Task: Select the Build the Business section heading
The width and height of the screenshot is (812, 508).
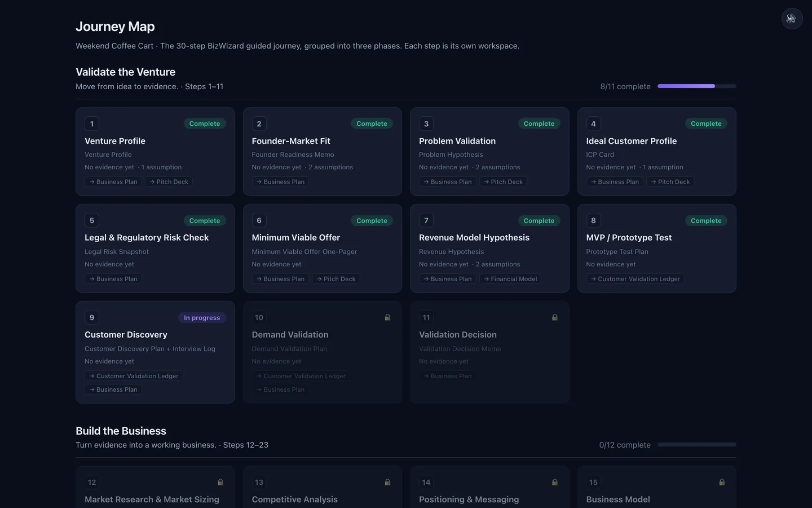Action: coord(121,431)
